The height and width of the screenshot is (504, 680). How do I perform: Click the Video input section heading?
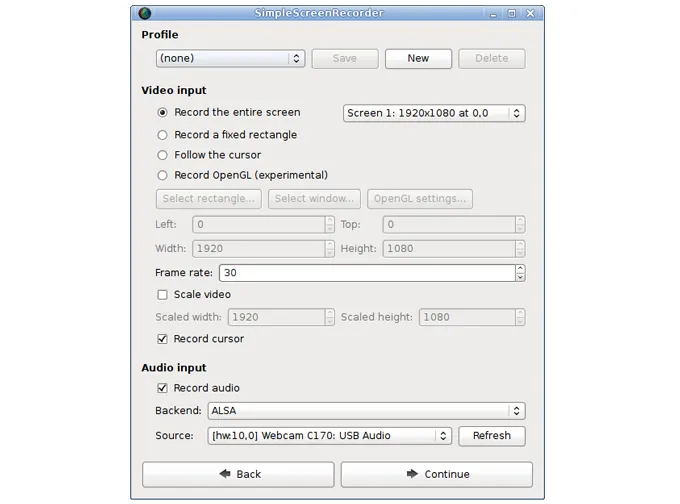pos(174,90)
